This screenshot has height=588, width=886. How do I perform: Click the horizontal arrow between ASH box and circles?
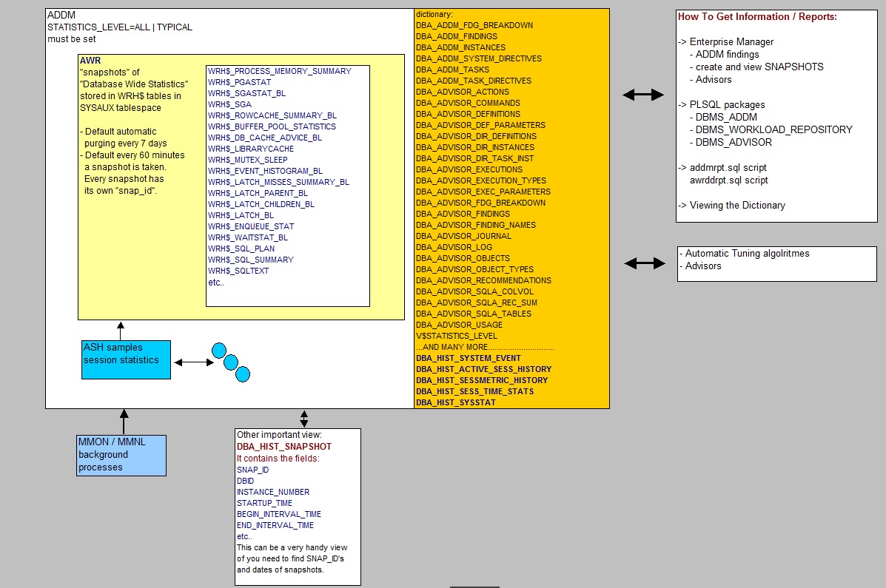193,362
